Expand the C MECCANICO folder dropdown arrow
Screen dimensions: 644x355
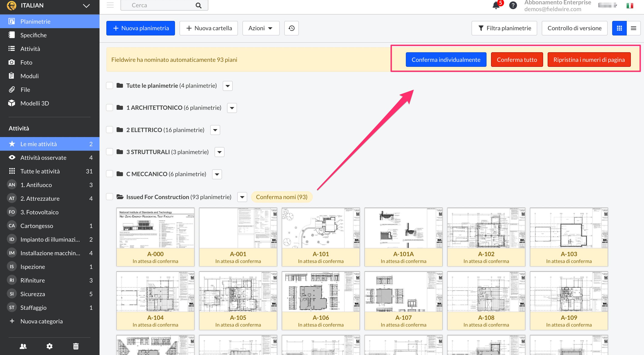(x=217, y=174)
